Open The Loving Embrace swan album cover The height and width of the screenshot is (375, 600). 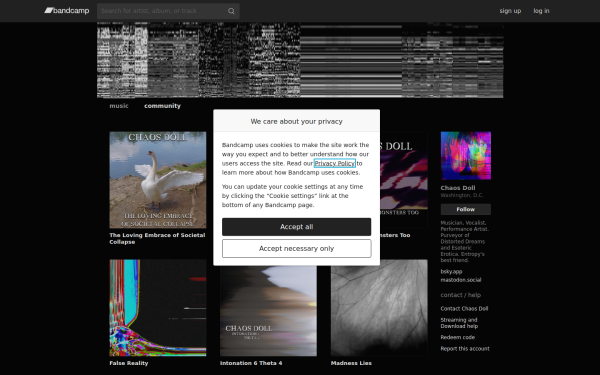click(158, 180)
